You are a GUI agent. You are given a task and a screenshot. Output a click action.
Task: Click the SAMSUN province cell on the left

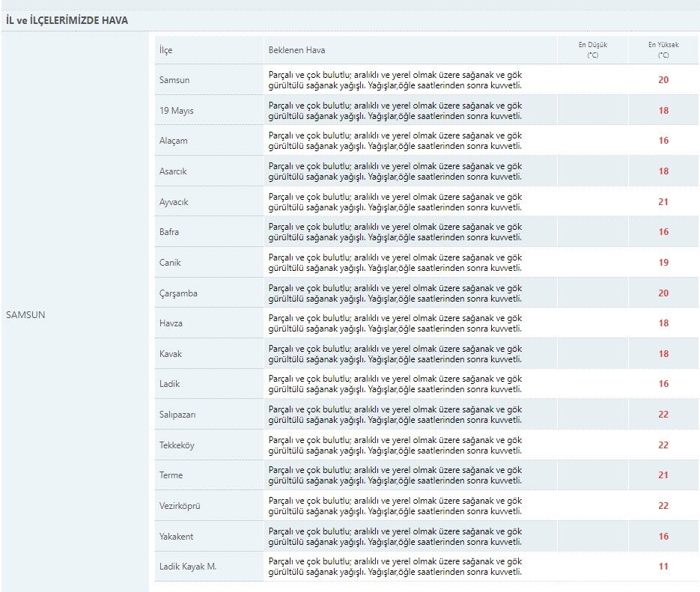click(25, 314)
